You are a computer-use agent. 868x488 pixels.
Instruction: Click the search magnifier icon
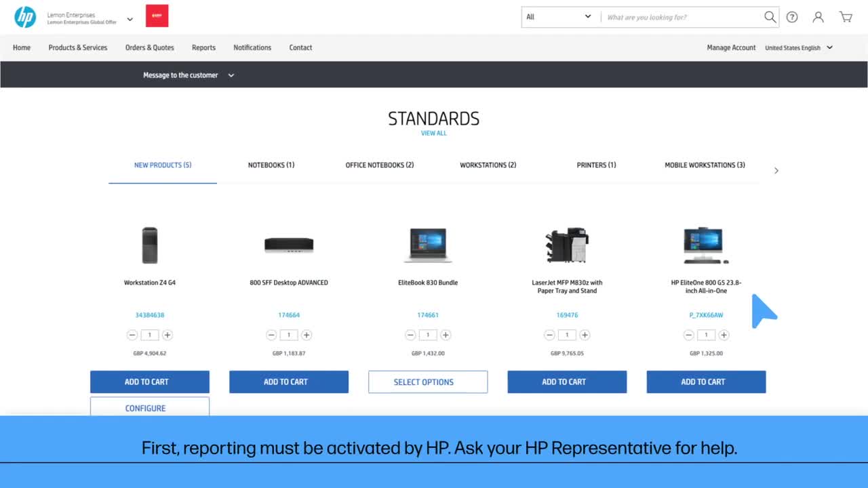click(770, 17)
